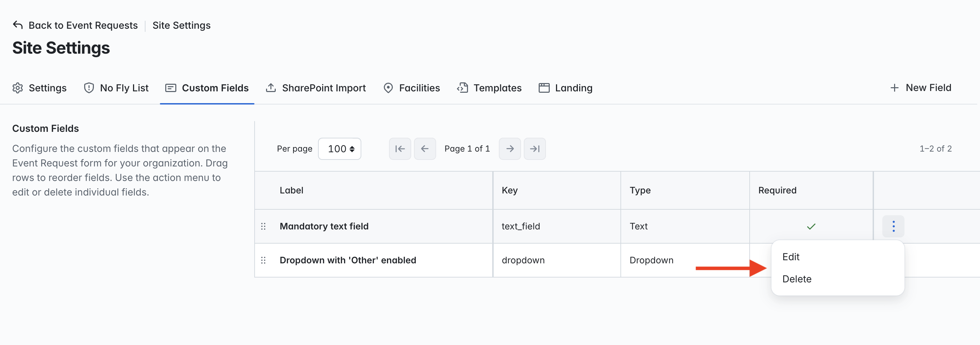Add a New Field
The image size is (980, 345).
tap(921, 88)
